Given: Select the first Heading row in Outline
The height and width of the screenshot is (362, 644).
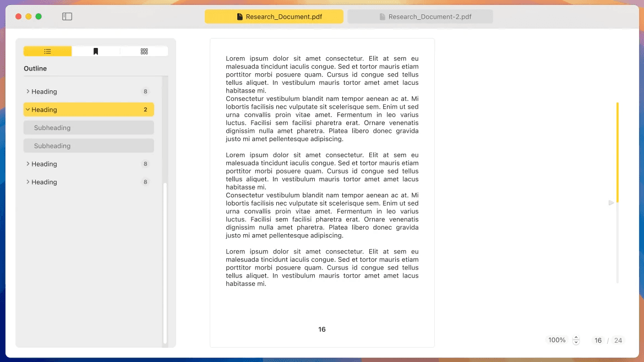Looking at the screenshot, I should click(89, 91).
